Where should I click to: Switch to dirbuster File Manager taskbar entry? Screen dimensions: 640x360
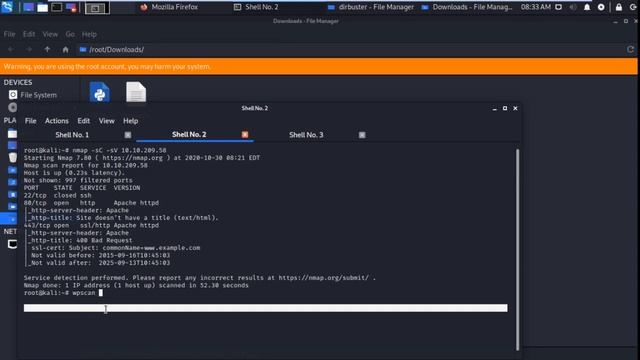pyautogui.click(x=371, y=7)
